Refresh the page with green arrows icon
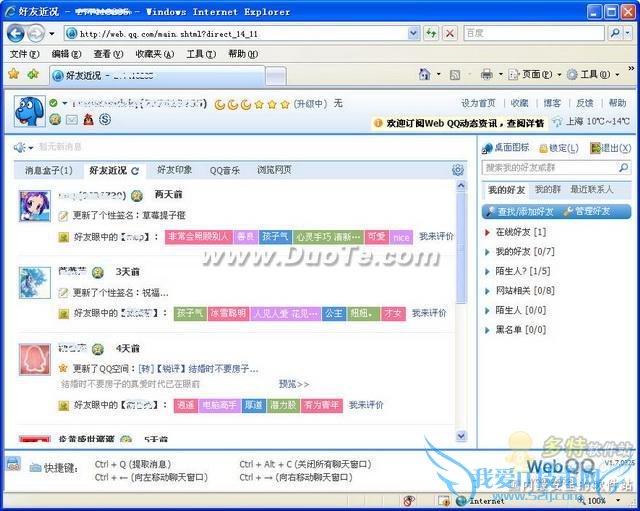 (431, 33)
